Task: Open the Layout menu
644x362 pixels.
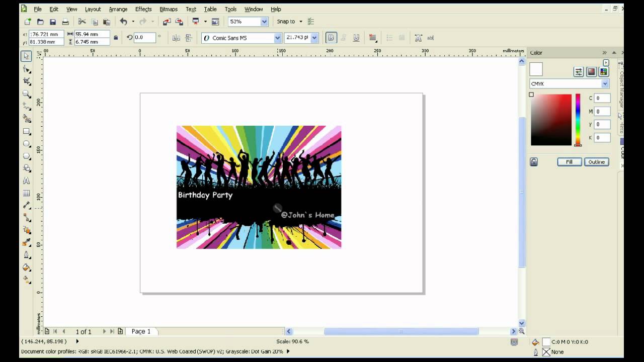Action: [x=93, y=9]
